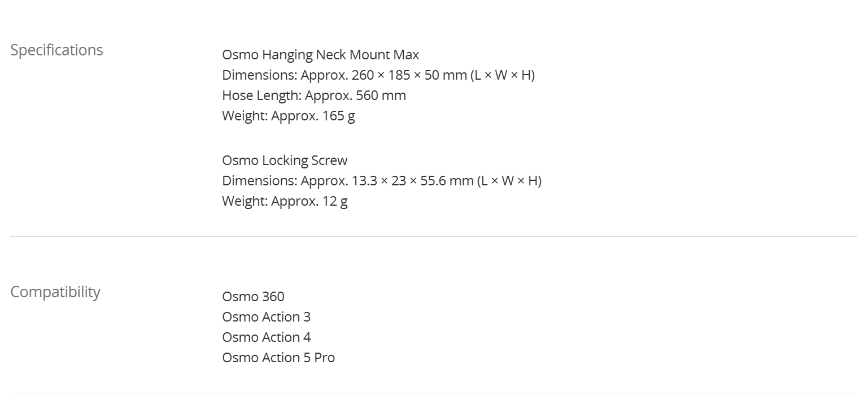
Task: Click the divider below Specifications section
Action: (x=434, y=236)
